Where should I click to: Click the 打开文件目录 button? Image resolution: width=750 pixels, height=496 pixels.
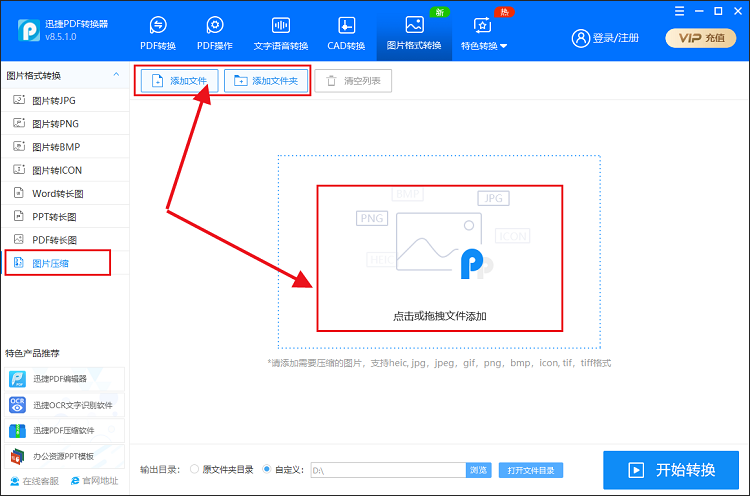point(530,470)
